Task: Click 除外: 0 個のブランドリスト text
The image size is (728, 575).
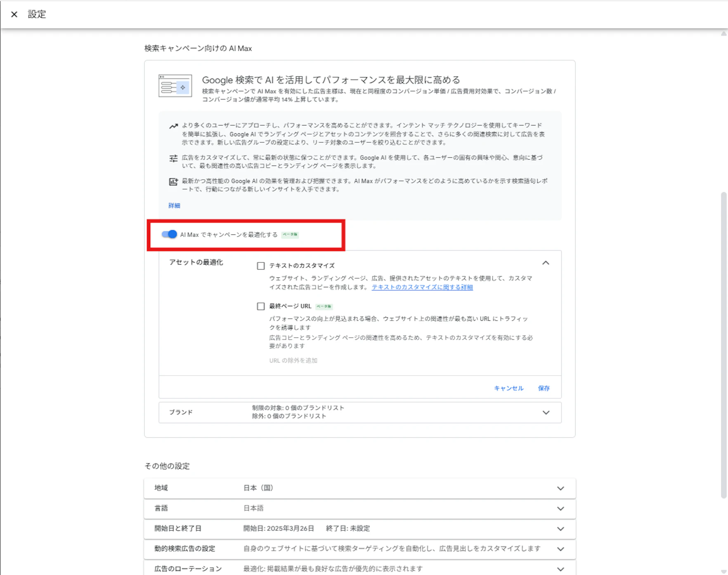Action: [x=289, y=416]
